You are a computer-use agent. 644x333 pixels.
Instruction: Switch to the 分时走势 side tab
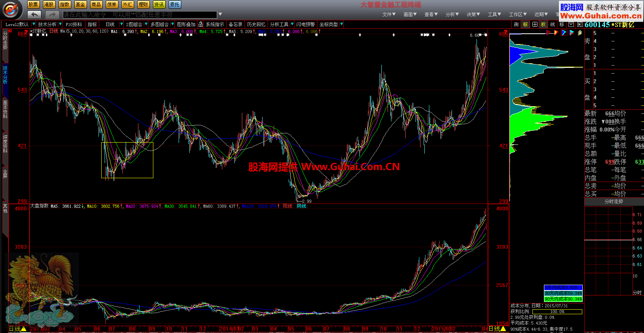[5, 40]
